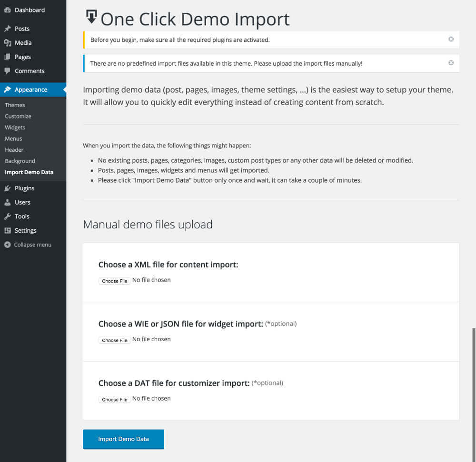This screenshot has height=462, width=476.
Task: Click the bullet starting 'No existing posts, pages'
Action: coord(256,160)
